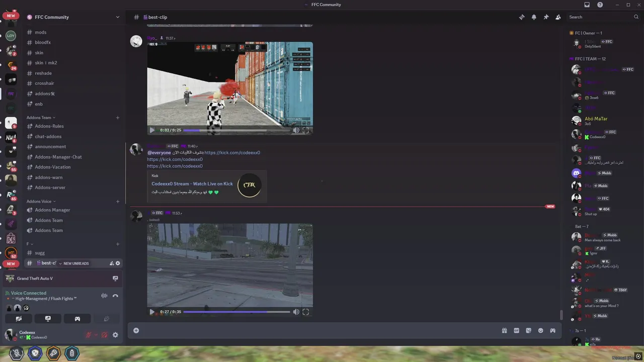Viewport: 644px width, 362px height.
Task: Share your screen in voice panel
Action: click(48, 319)
